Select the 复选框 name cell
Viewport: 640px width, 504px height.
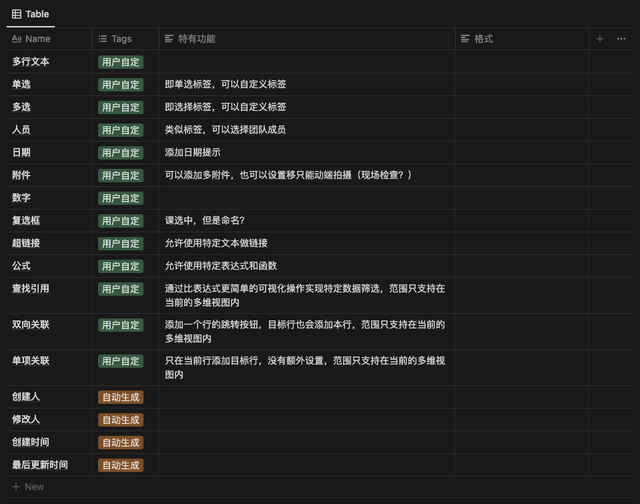pyautogui.click(x=49, y=221)
